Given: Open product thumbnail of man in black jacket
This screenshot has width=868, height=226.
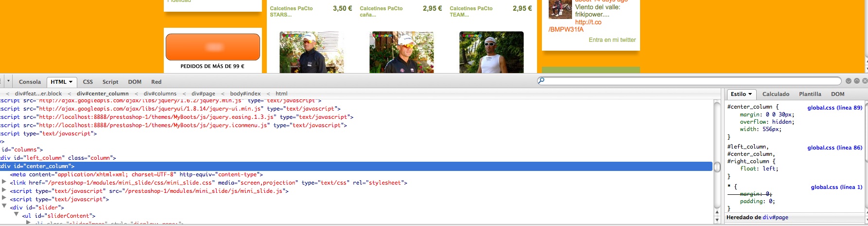Looking at the screenshot, I should (x=312, y=52).
